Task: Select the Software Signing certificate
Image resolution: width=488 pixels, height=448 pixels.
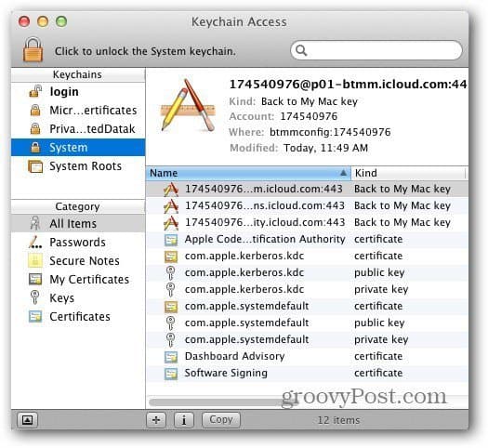Action: [307, 374]
